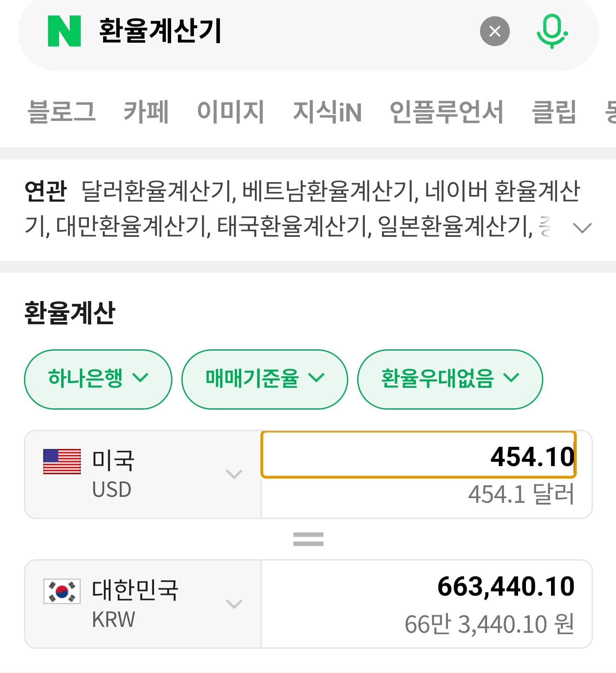Switch to the 클립 tab
Screen dimensions: 616x673
(554, 112)
